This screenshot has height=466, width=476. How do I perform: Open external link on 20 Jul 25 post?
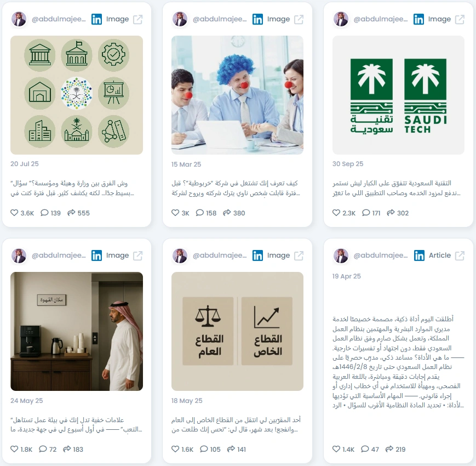[x=138, y=19]
